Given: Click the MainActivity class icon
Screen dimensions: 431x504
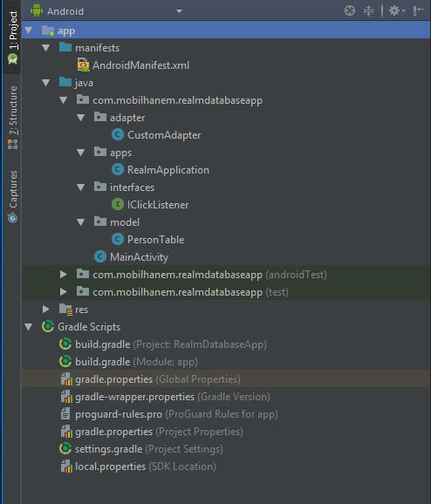Looking at the screenshot, I should pyautogui.click(x=100, y=256).
